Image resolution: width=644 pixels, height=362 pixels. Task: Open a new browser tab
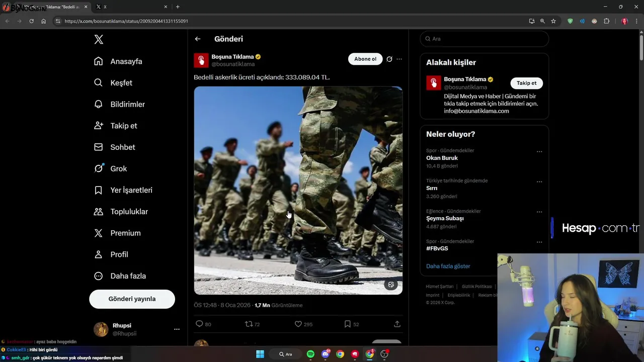click(178, 7)
